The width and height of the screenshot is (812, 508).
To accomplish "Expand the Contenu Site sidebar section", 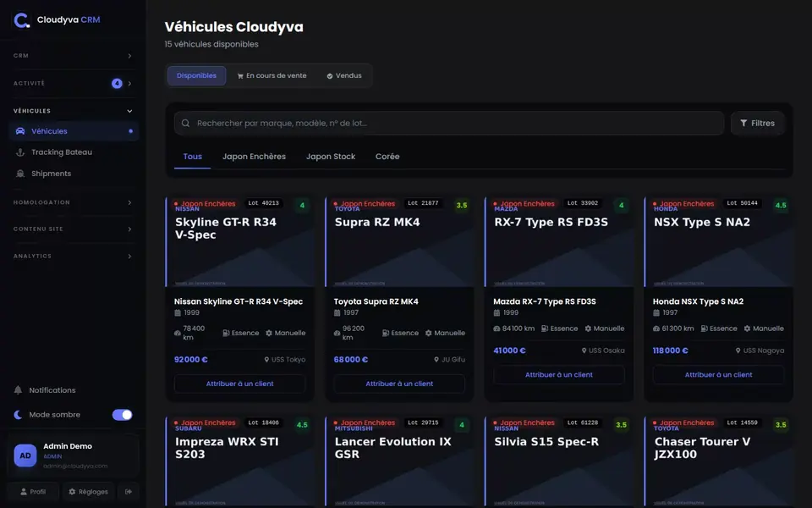I will [x=73, y=229].
